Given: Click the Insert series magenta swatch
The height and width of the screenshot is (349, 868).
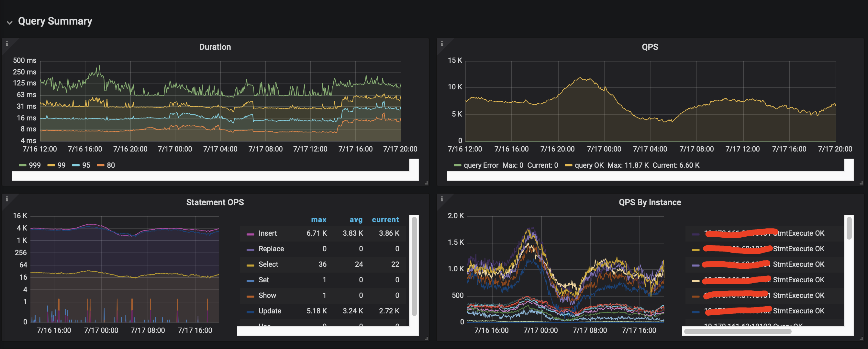Looking at the screenshot, I should [x=250, y=234].
